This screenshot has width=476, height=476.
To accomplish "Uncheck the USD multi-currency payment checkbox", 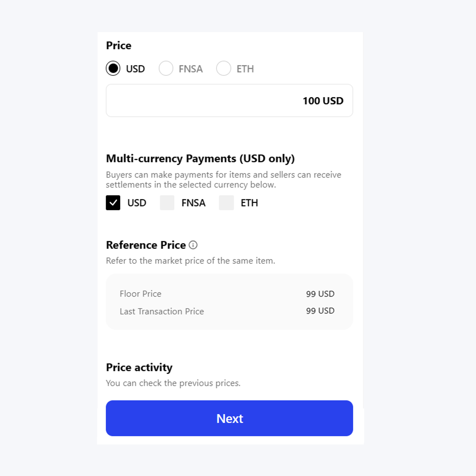I will 113,203.
